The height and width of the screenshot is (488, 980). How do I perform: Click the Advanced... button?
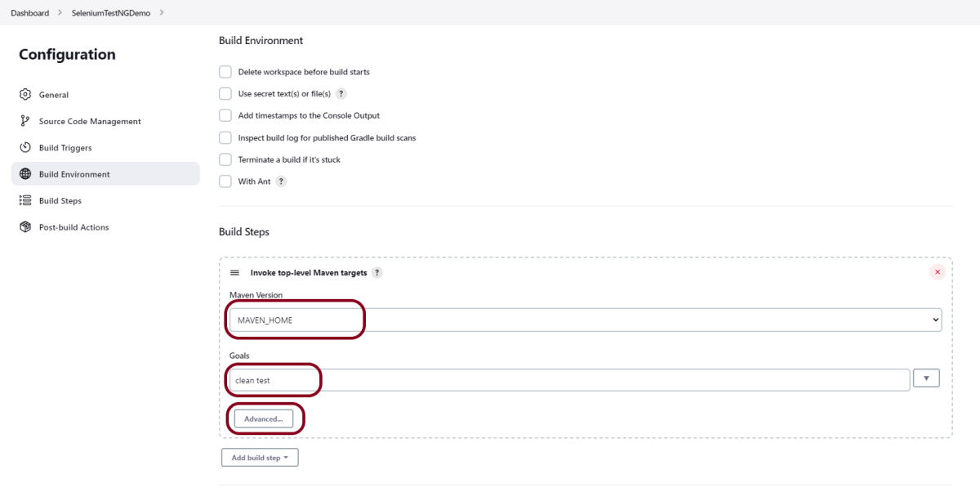(x=263, y=419)
